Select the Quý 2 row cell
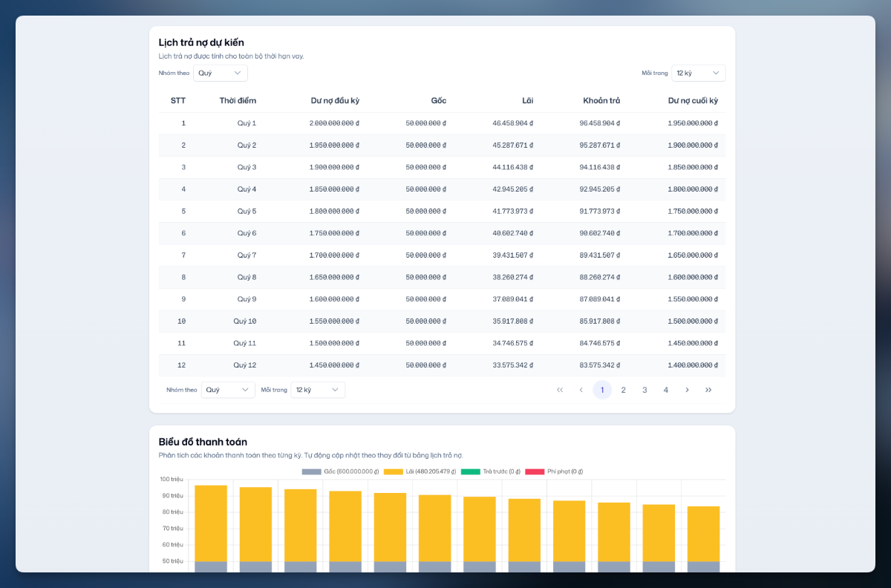 [247, 146]
